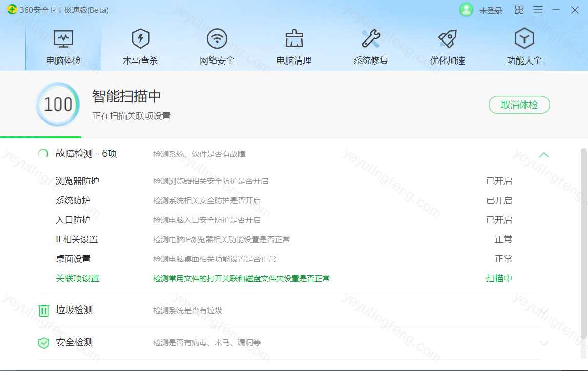Switch to the 电脑清理 tab label
The height and width of the screenshot is (371, 588).
pyautogui.click(x=294, y=60)
